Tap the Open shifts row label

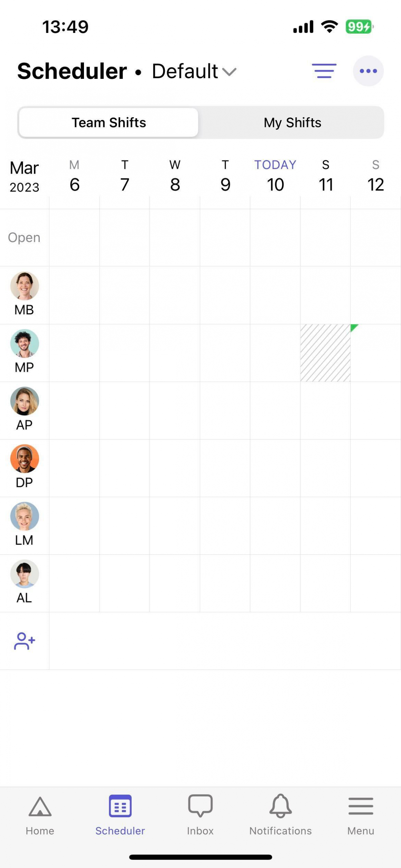(24, 238)
